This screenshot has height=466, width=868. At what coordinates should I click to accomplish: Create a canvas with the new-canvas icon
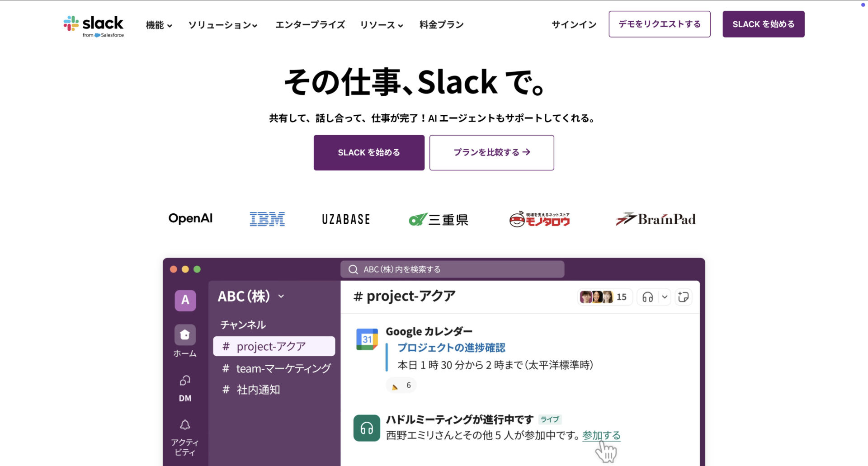683,297
